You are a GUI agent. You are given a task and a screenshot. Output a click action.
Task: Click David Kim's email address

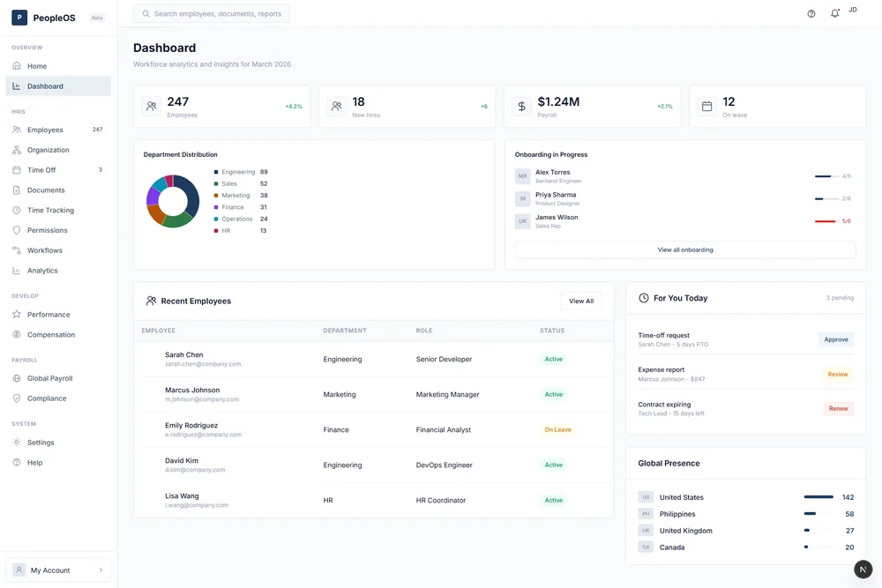click(x=195, y=470)
